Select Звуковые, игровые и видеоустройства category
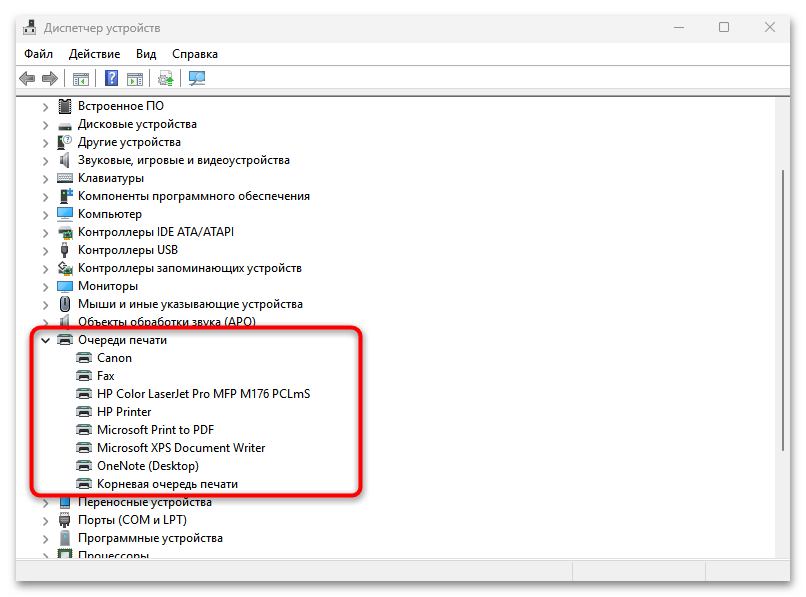This screenshot has width=806, height=597. pos(184,160)
